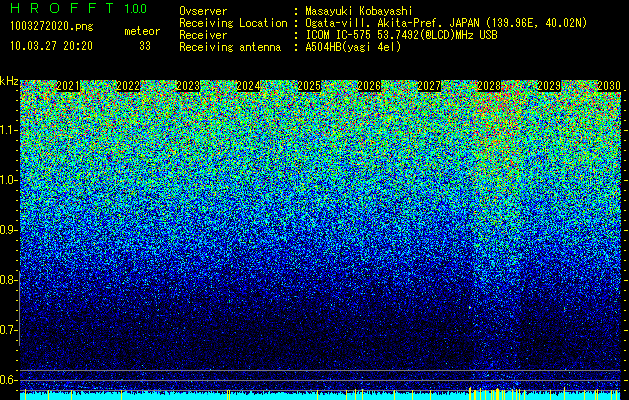Image resolution: width=629 pixels, height=400 pixels.
Task: Click the observer name Masayuki Kobayashi
Action: (359, 11)
